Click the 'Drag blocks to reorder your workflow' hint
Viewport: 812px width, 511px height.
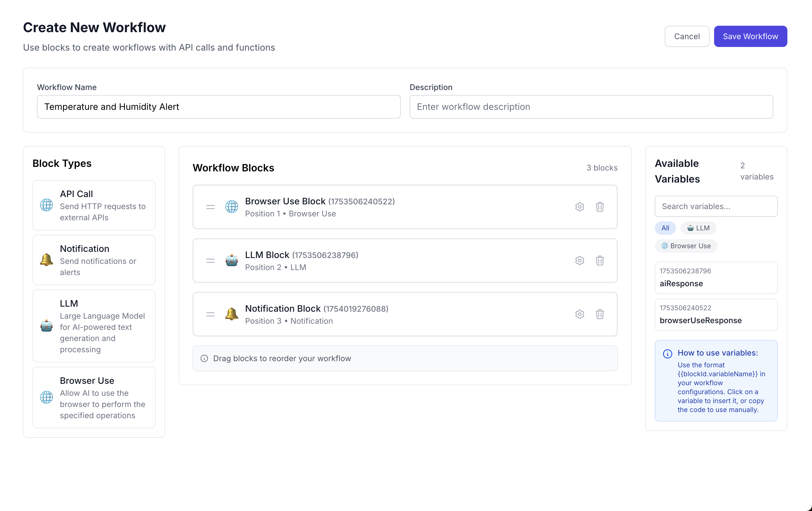282,358
